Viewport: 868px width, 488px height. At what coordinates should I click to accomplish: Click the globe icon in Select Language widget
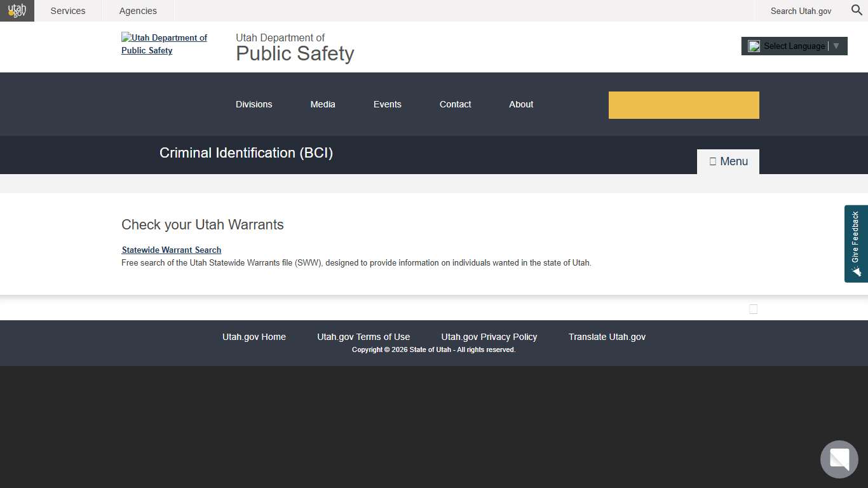[x=754, y=46]
